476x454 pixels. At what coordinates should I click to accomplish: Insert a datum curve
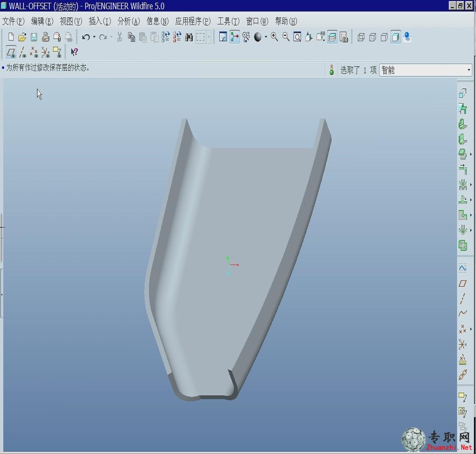(x=462, y=313)
